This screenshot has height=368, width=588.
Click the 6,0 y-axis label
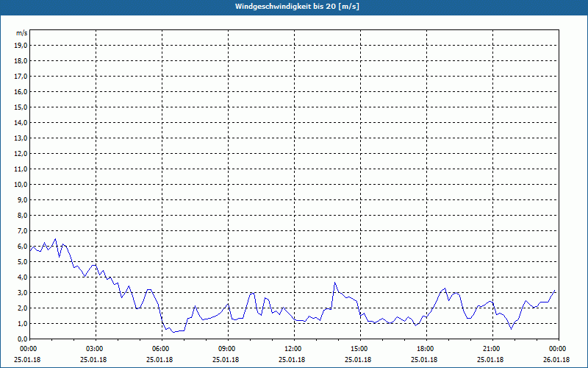pyautogui.click(x=22, y=247)
